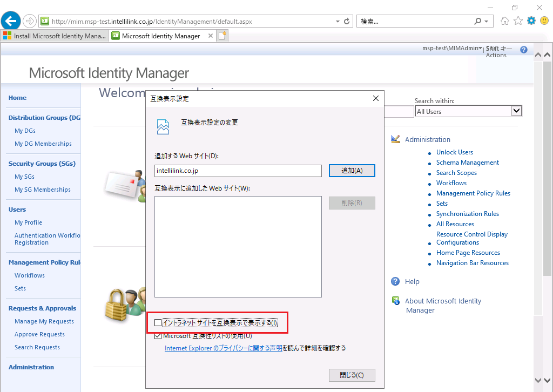Image resolution: width=553 pixels, height=392 pixels.
Task: Open Favorites with the star icon
Action: pyautogui.click(x=518, y=21)
